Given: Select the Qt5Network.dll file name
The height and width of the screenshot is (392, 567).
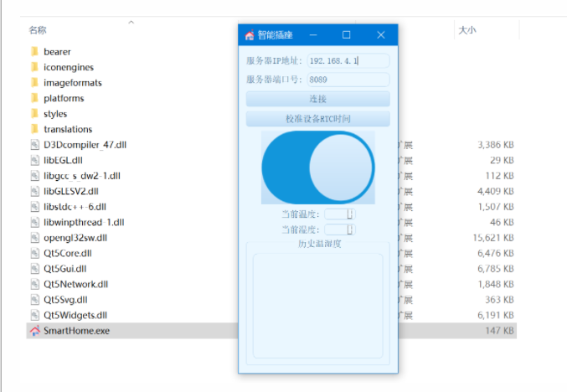Looking at the screenshot, I should 76,284.
